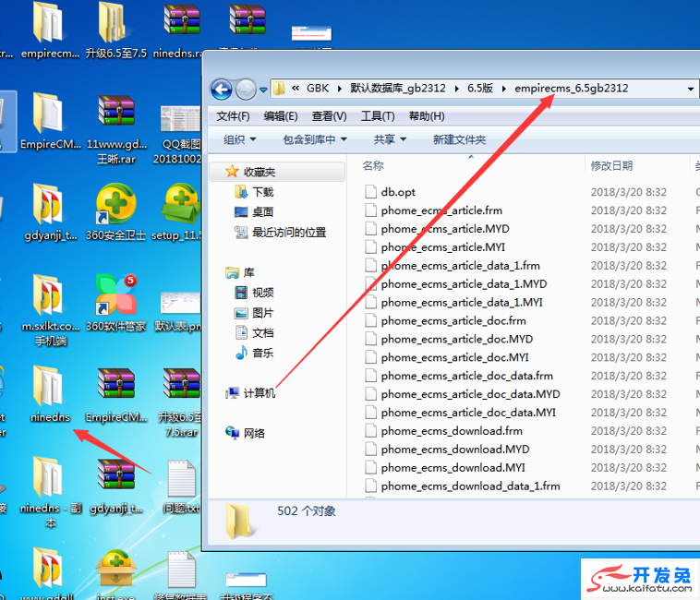Screen dimensions: 700x600
Task: Expand arrow after GBK breadcrumb
Action: (340, 89)
